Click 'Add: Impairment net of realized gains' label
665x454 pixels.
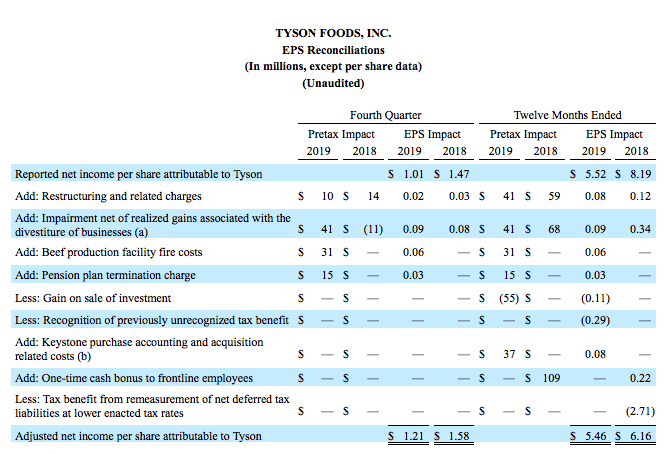click(x=153, y=225)
